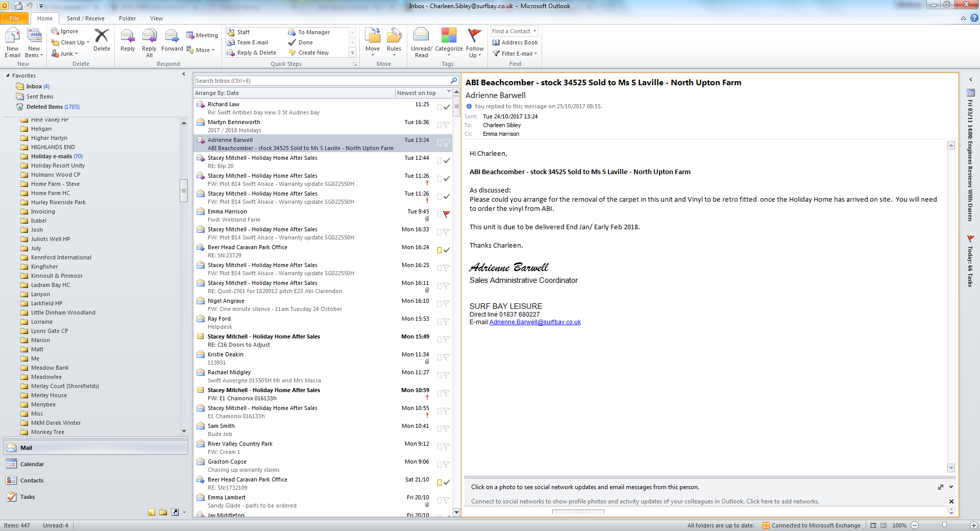The image size is (980, 531).
Task: Delete the selected message
Action: point(102,40)
